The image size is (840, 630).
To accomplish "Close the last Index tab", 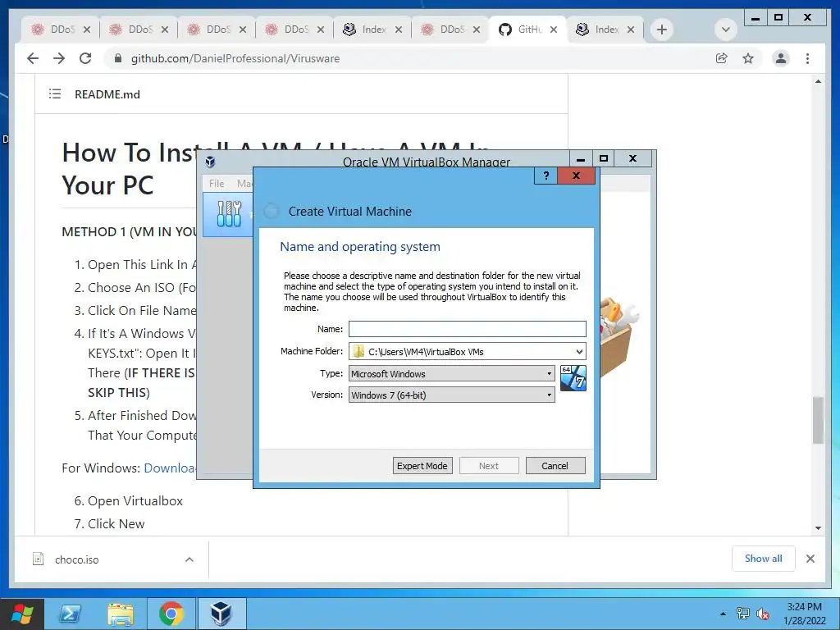I will pos(631,30).
